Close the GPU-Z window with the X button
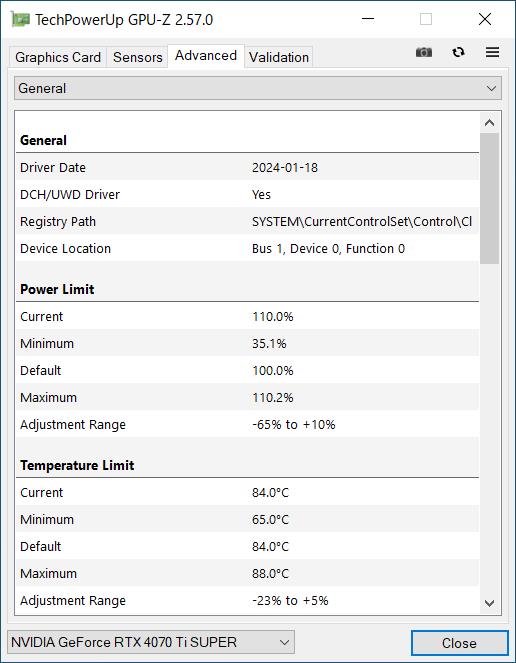Viewport: 516px width, 663px height. (x=485, y=19)
